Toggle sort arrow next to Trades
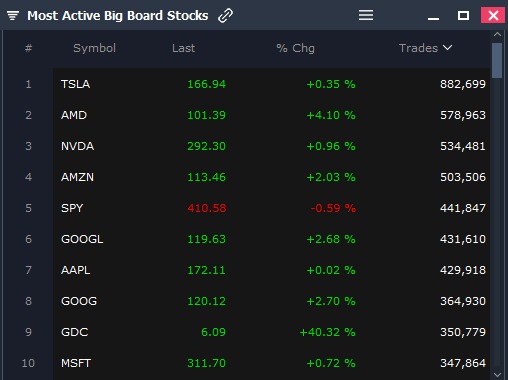Viewport: 508px width, 380px height. pyautogui.click(x=448, y=48)
